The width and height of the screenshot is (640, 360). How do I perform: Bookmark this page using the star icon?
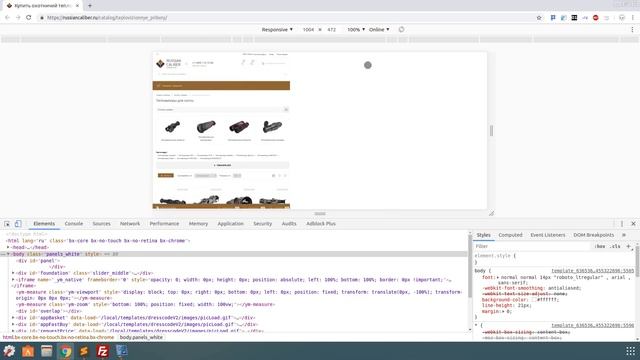coord(539,18)
